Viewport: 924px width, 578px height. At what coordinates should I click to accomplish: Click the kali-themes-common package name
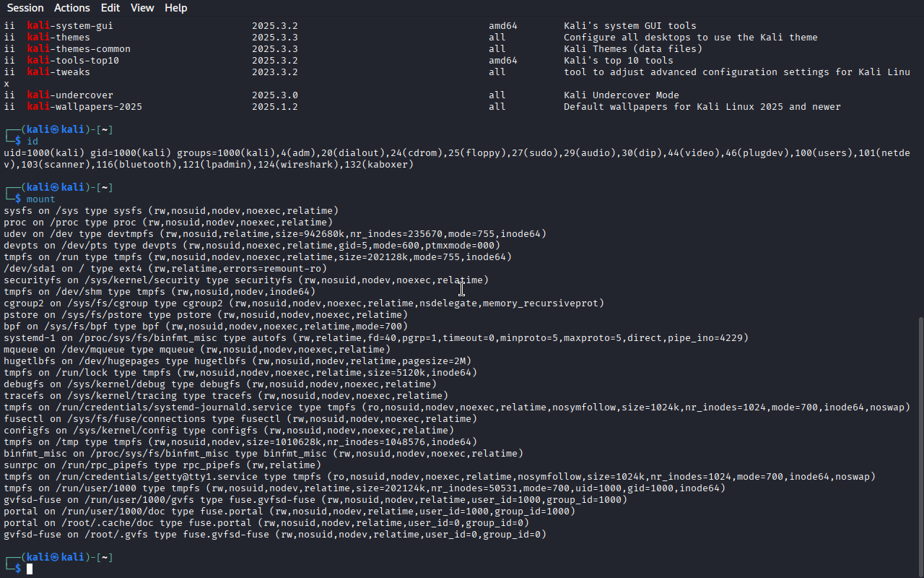[79, 49]
